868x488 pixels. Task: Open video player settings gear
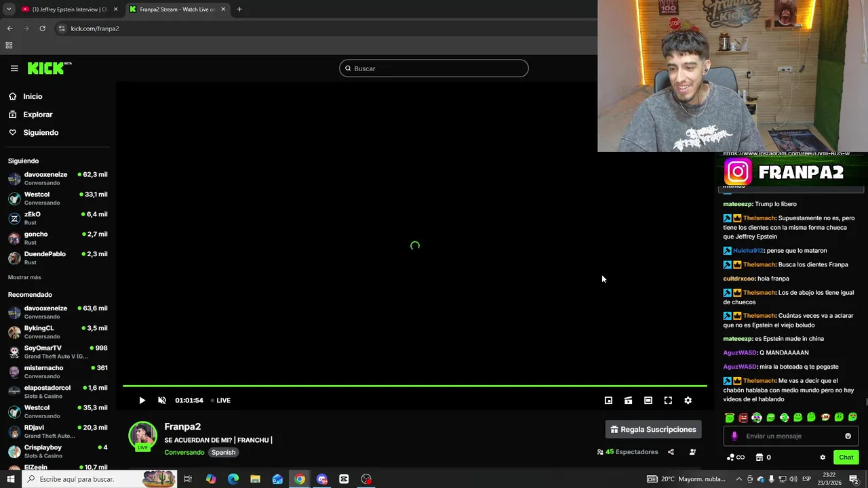(x=688, y=401)
